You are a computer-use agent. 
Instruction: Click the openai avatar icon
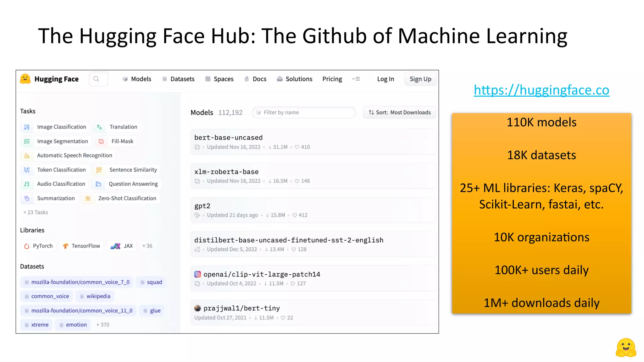click(197, 274)
